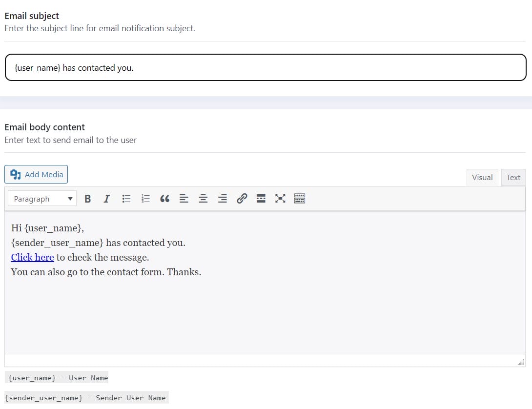532x409 pixels.
Task: Align text center
Action: (204, 199)
